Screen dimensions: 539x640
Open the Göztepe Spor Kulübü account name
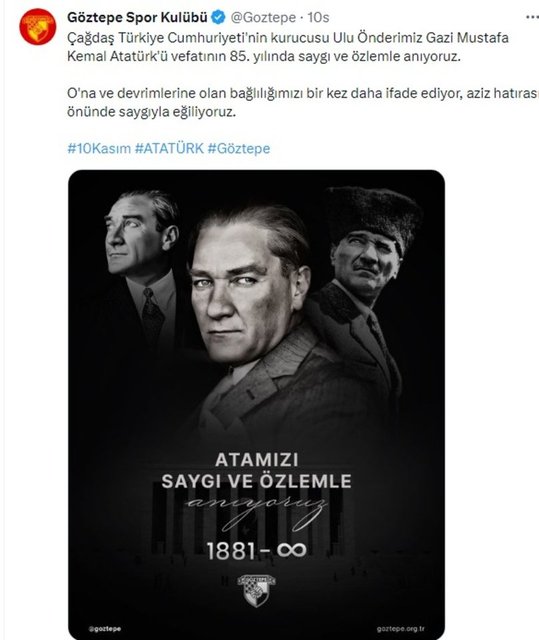pos(137,18)
